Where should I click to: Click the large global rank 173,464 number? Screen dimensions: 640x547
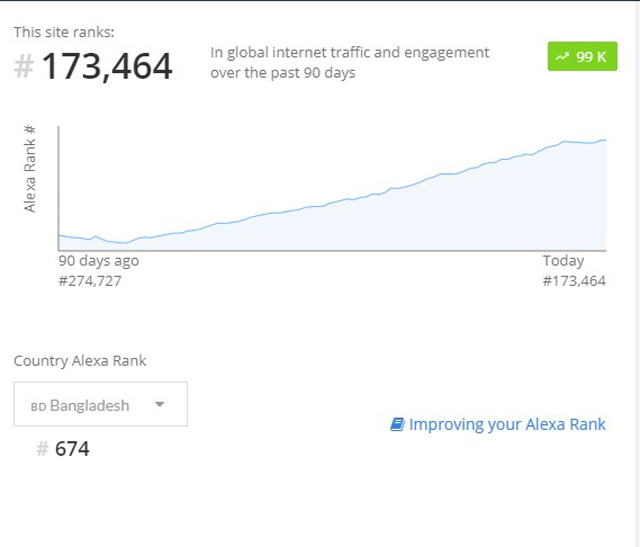[x=106, y=67]
